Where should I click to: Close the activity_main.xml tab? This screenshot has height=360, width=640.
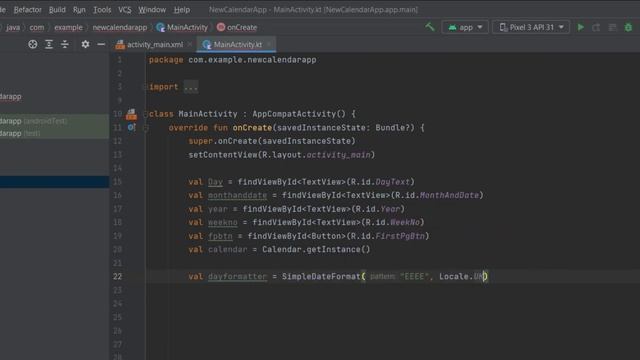pyautogui.click(x=190, y=44)
